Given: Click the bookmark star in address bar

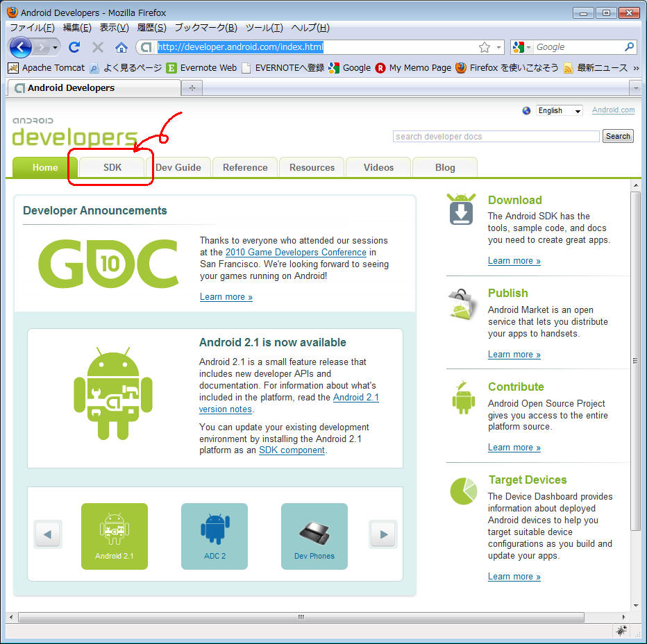Looking at the screenshot, I should tap(484, 47).
